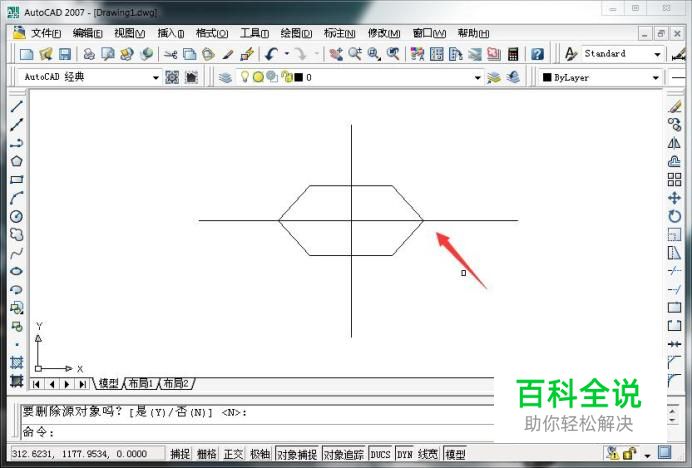Click the black layer color swatch
Image resolution: width=692 pixels, height=468 pixels.
299,77
